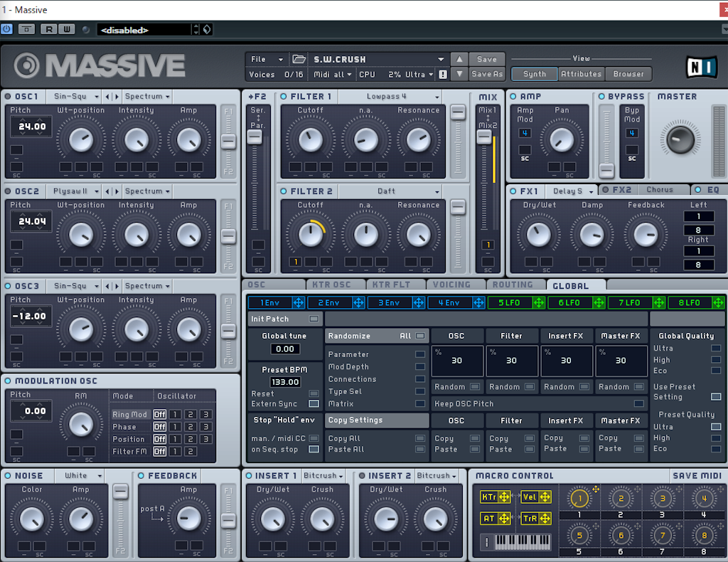This screenshot has width=728, height=562.
Task: Toggle OSC3 power button
Action: [x=8, y=286]
